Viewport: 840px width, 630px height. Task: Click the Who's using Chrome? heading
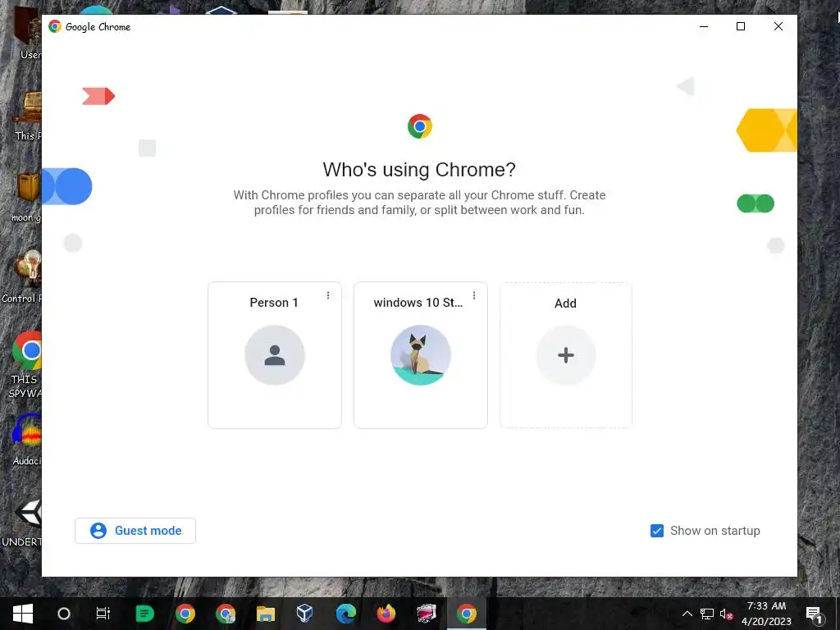pyautogui.click(x=419, y=169)
